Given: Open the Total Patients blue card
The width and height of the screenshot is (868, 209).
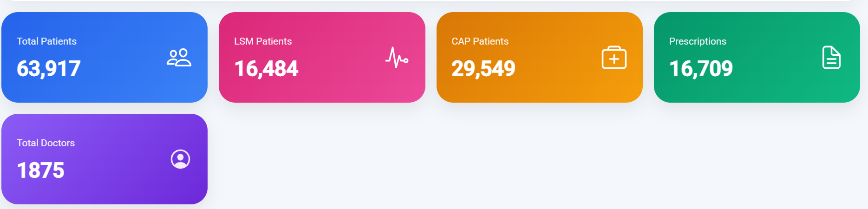Looking at the screenshot, I should pos(104,58).
